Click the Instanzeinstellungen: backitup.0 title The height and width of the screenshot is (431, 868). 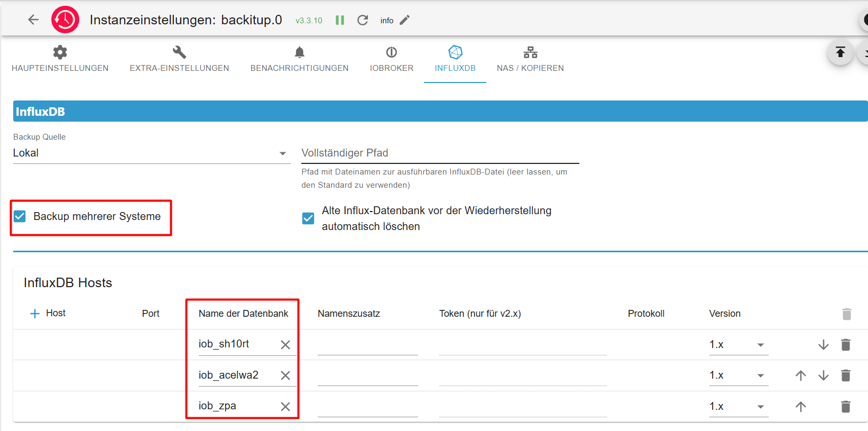186,20
